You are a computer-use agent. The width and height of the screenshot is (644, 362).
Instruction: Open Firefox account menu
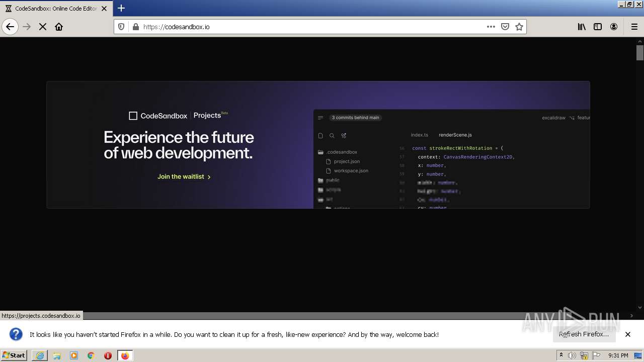pyautogui.click(x=614, y=27)
